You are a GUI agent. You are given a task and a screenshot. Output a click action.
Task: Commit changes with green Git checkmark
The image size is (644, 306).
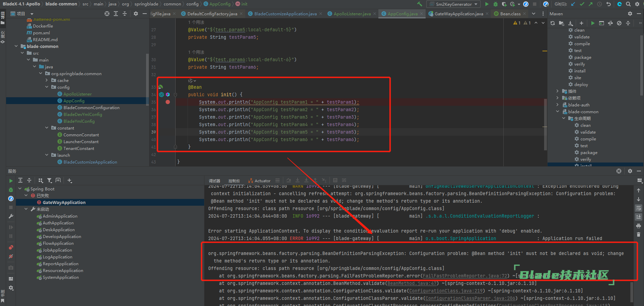point(582,4)
